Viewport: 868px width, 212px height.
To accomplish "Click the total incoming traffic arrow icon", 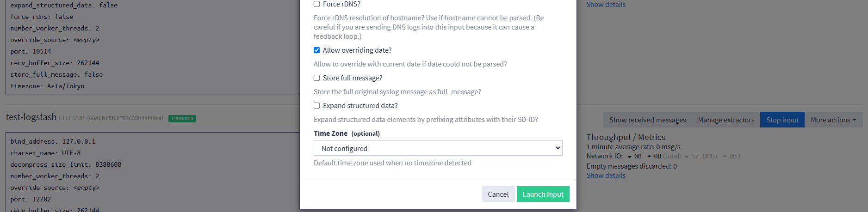I will pos(686,157).
